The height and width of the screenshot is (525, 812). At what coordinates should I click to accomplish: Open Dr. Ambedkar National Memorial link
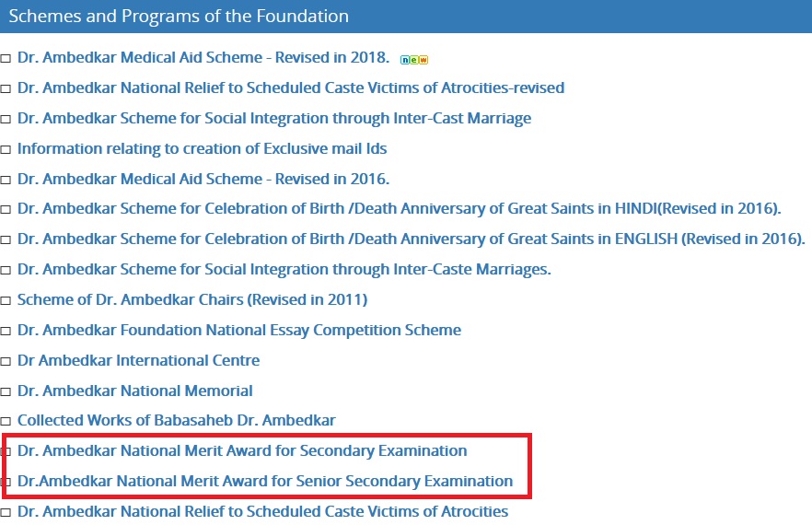[134, 391]
